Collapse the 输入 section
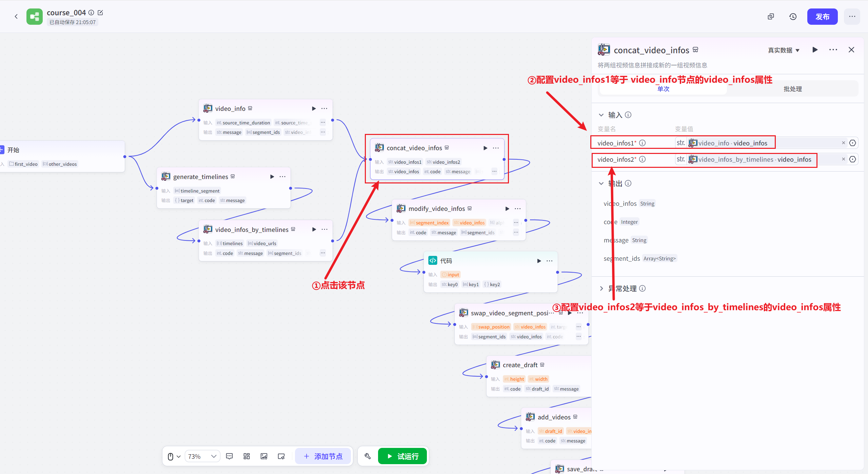 tap(601, 115)
